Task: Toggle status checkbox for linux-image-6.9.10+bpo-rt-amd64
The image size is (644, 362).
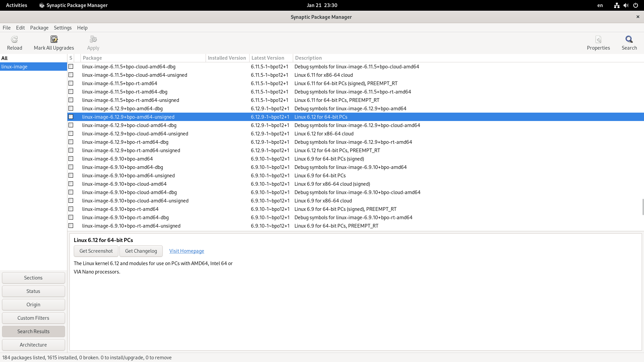Action: [71, 209]
